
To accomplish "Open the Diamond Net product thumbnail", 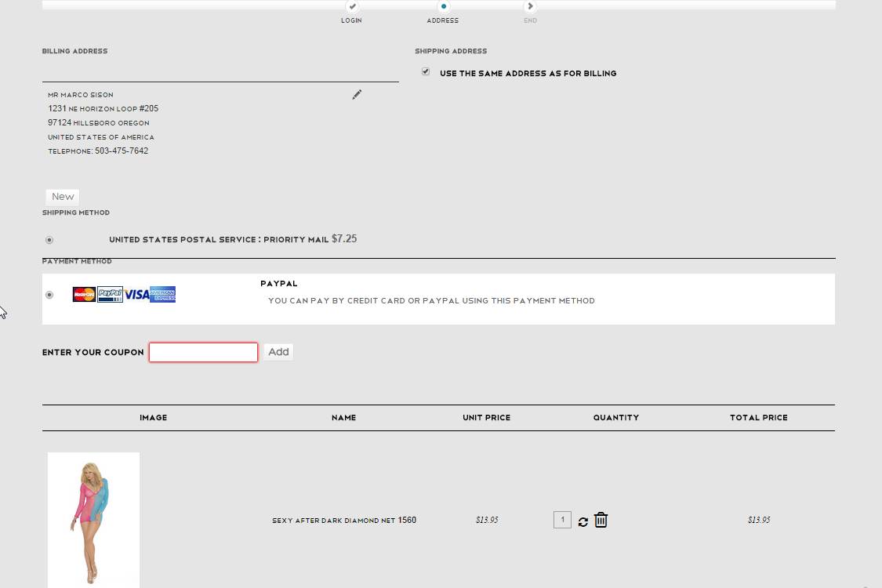I will [94, 520].
